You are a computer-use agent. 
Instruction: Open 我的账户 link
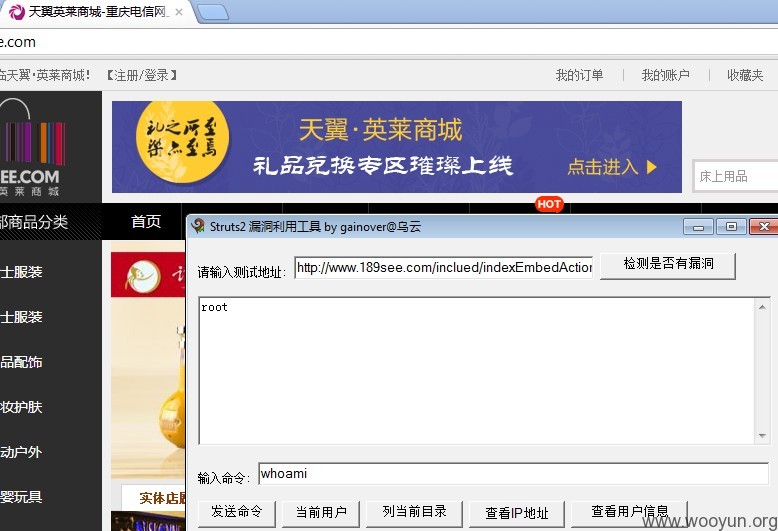click(x=665, y=75)
